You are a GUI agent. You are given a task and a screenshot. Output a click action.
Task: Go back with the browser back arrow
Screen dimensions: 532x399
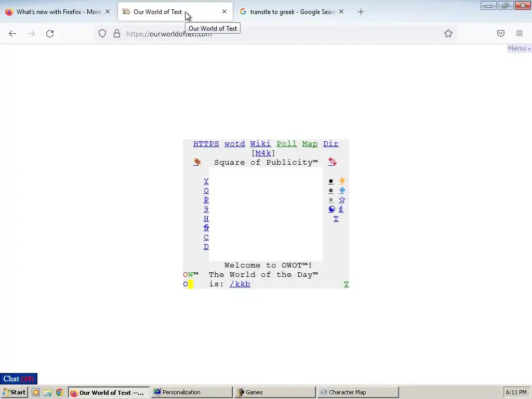pyautogui.click(x=12, y=33)
